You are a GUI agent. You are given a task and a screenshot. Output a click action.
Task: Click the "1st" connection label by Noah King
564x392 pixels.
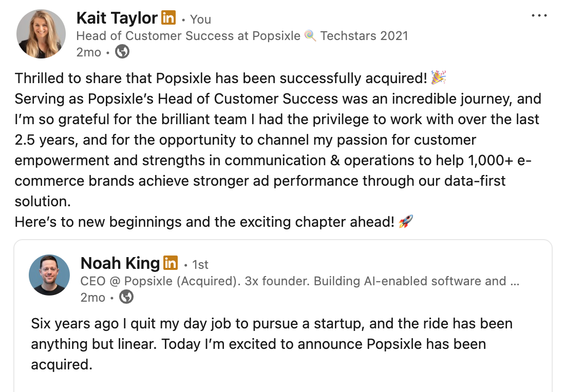click(x=200, y=265)
